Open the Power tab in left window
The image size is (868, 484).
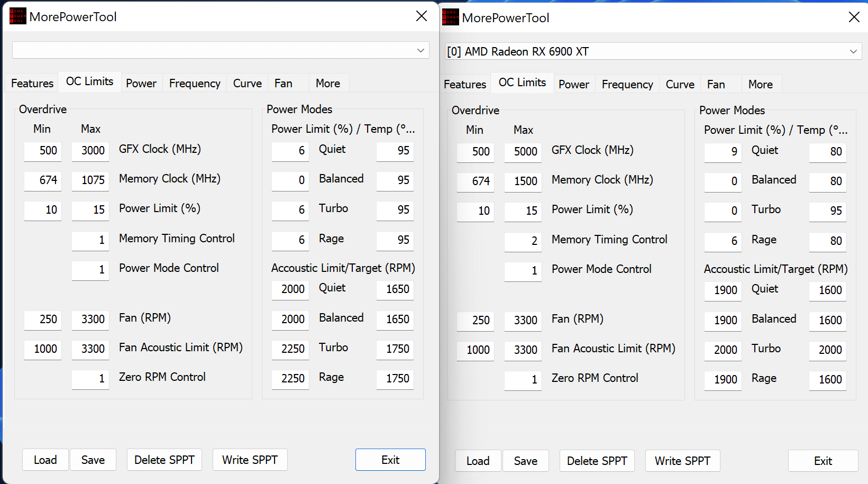coord(141,83)
